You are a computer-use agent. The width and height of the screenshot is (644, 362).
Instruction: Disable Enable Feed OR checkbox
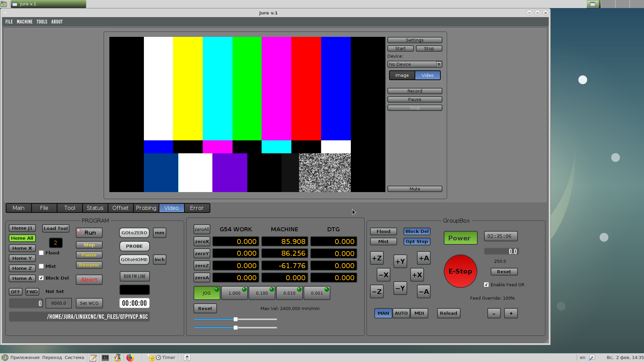(x=486, y=285)
